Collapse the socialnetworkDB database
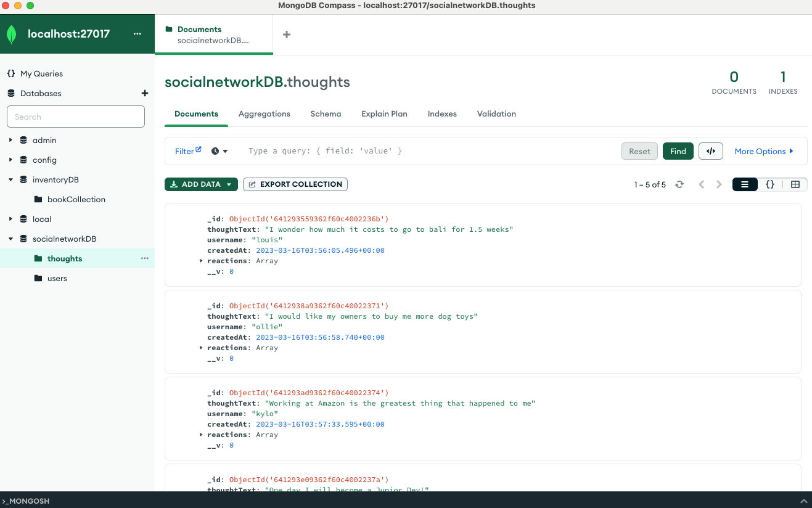The height and width of the screenshot is (508, 812). [10, 239]
